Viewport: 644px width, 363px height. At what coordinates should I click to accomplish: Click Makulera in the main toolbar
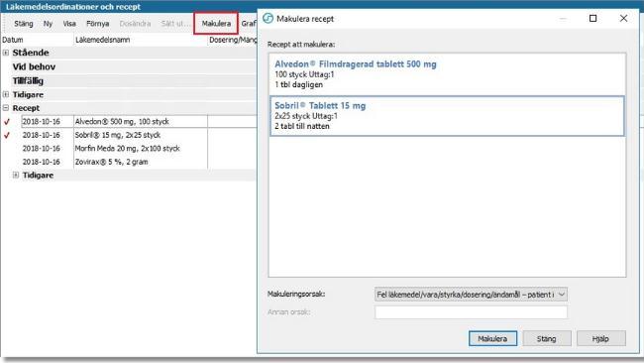(x=216, y=24)
